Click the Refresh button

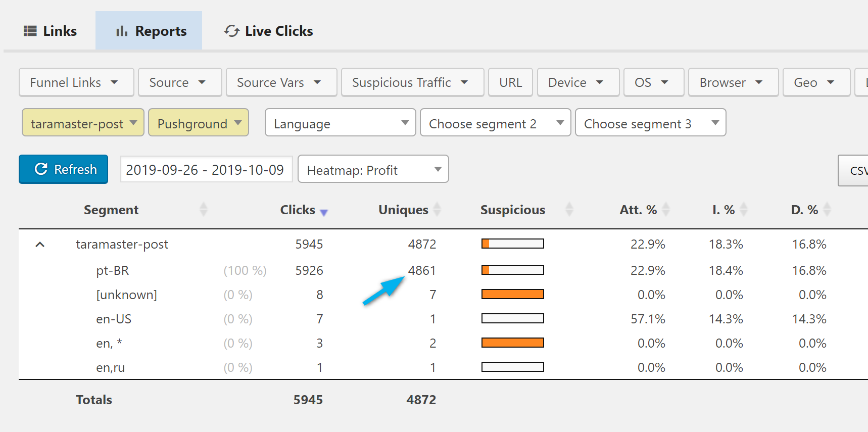[x=64, y=169]
